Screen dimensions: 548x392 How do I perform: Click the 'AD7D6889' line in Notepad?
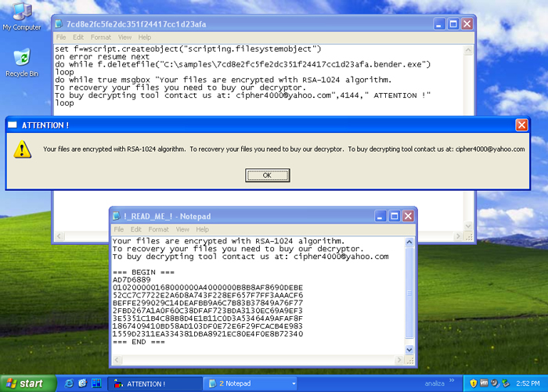(x=132, y=280)
